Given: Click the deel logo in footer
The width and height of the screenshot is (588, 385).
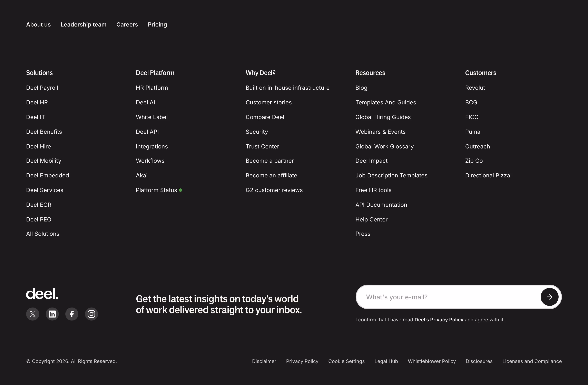Looking at the screenshot, I should pyautogui.click(x=42, y=294).
